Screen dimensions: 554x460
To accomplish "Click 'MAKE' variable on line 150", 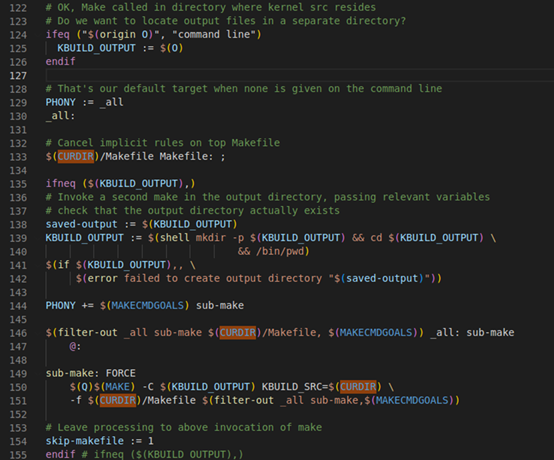I will (x=117, y=387).
